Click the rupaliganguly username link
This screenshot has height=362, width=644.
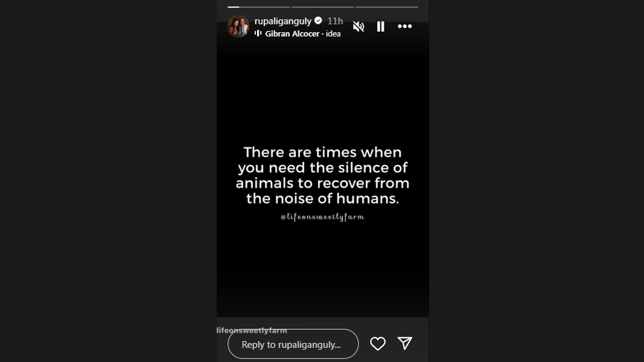[283, 21]
